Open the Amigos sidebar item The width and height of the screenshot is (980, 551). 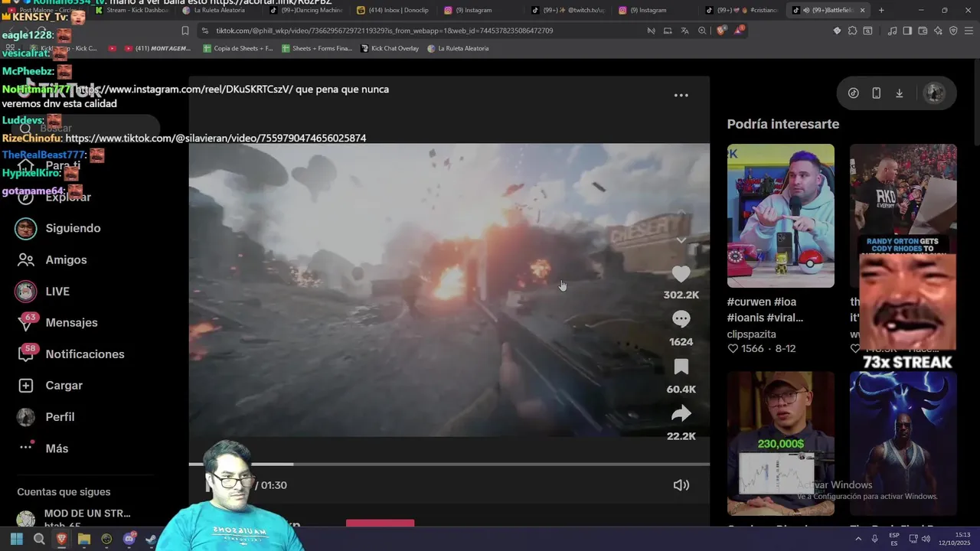[x=66, y=259]
